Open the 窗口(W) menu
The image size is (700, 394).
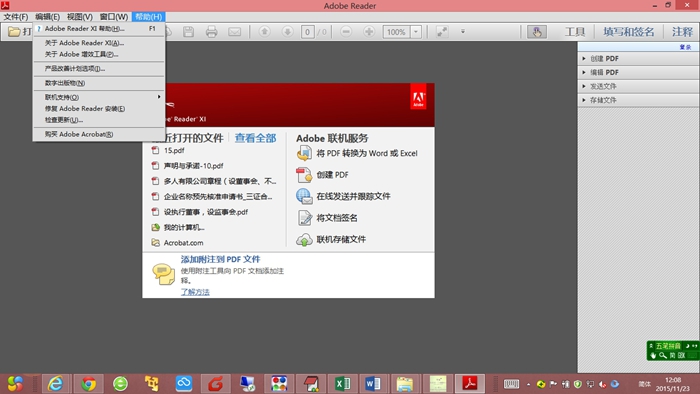pyautogui.click(x=113, y=17)
